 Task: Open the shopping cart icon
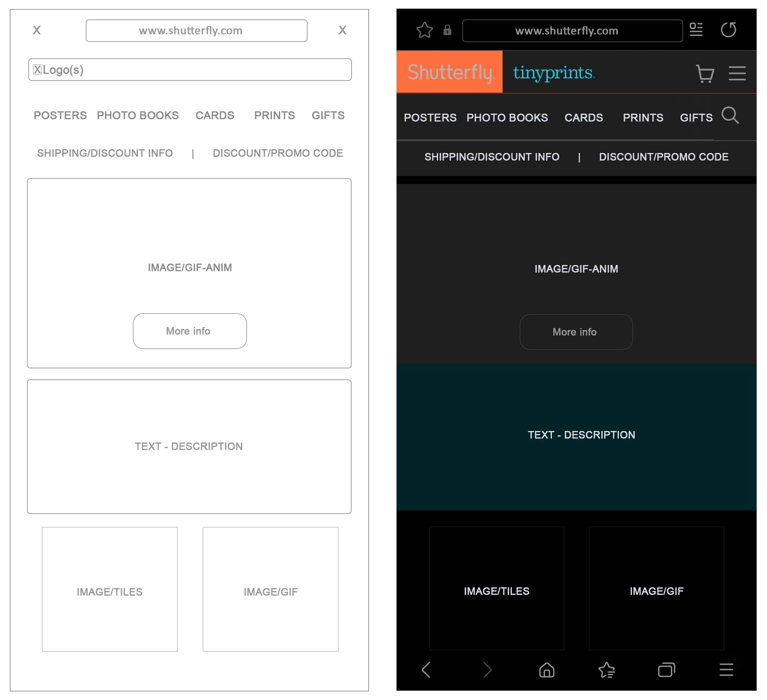coord(705,73)
